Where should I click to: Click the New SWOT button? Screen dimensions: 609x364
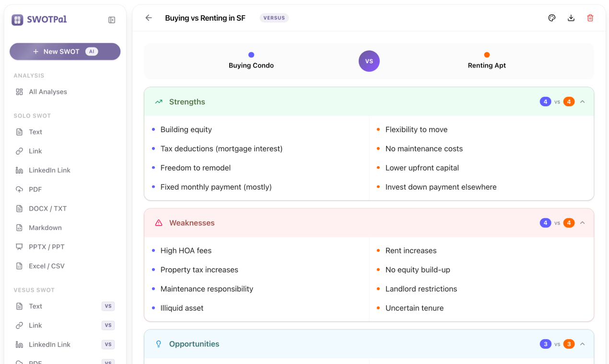[65, 51]
